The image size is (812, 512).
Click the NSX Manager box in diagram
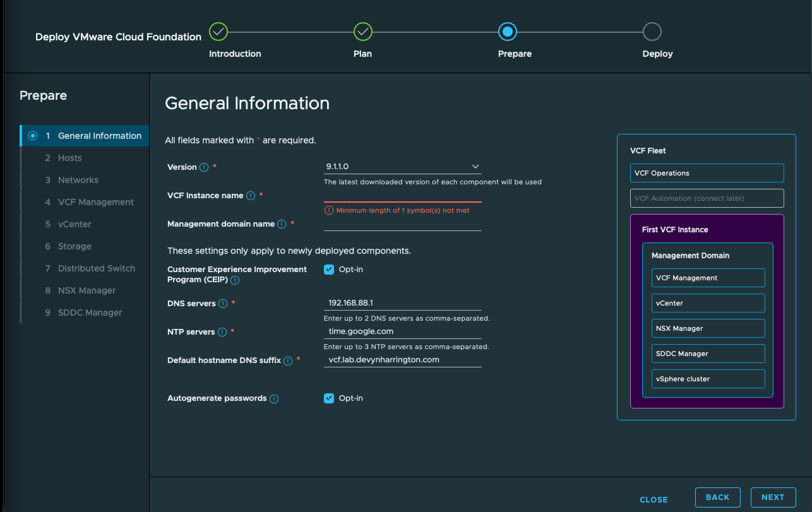(708, 328)
